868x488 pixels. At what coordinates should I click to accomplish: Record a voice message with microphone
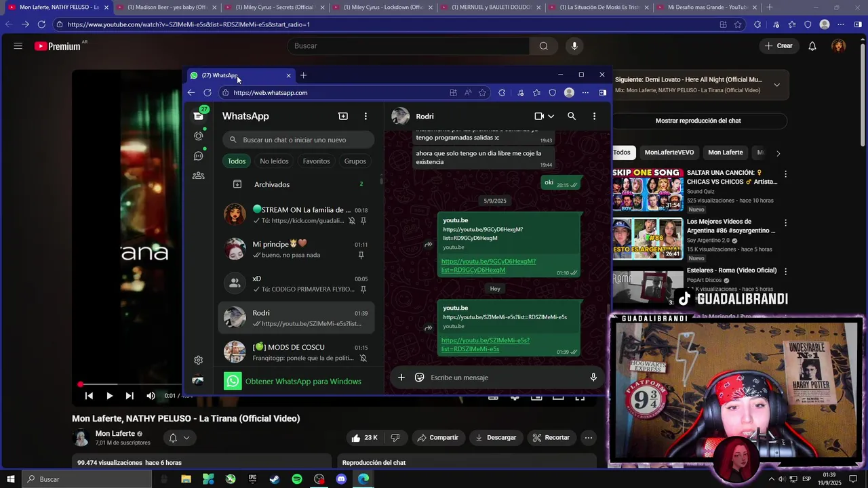pyautogui.click(x=593, y=378)
